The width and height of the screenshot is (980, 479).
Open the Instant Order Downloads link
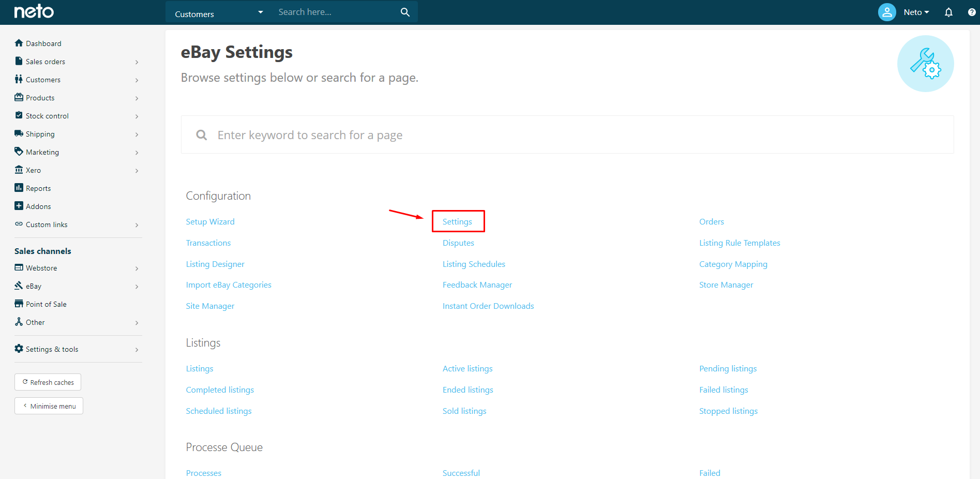pyautogui.click(x=488, y=306)
